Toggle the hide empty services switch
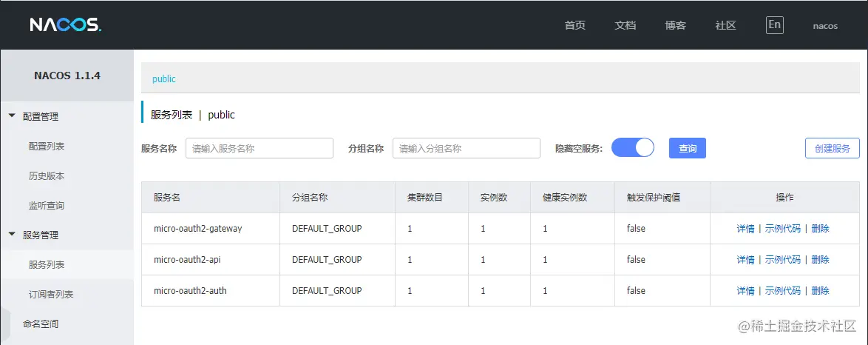Screen dimensions: 868x345 tap(633, 148)
